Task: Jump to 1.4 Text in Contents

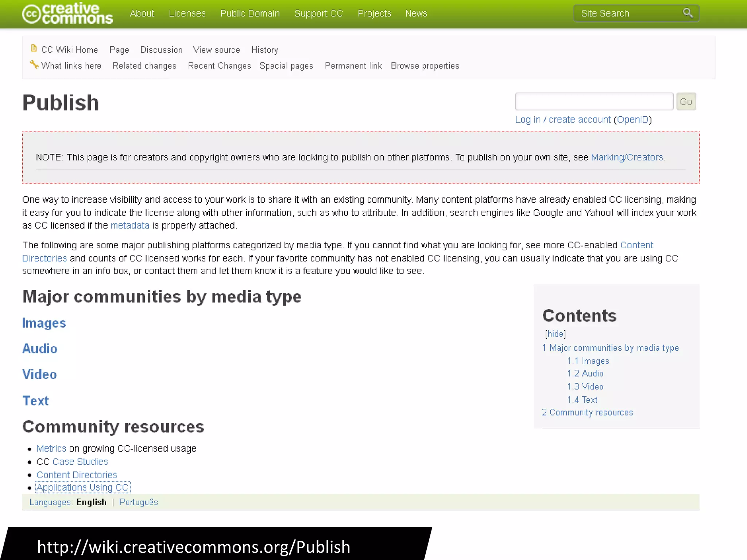Action: (x=582, y=400)
